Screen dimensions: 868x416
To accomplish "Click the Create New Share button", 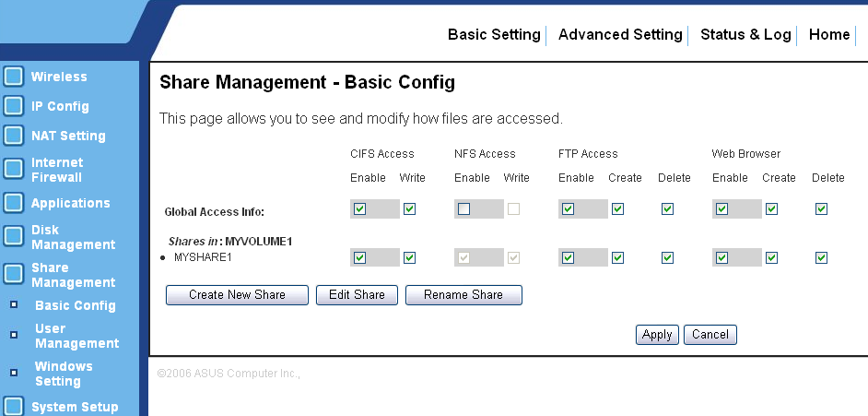I will [237, 294].
